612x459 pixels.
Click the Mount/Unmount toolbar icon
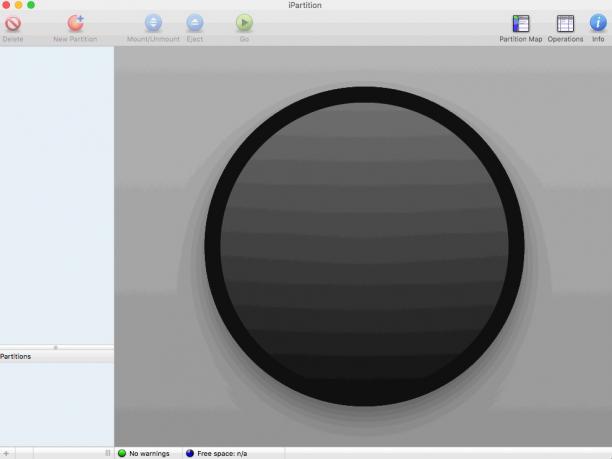153,23
